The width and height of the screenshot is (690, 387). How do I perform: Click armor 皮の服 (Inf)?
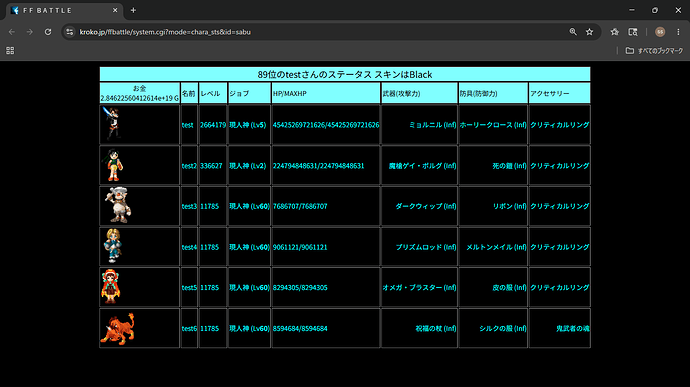pyautogui.click(x=510, y=287)
